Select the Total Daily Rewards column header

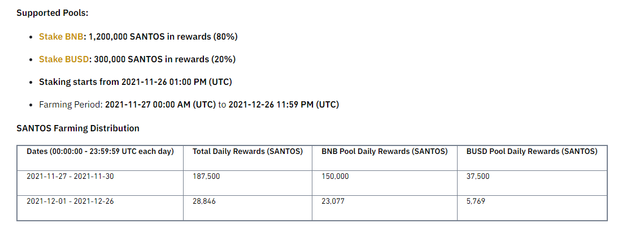247,151
